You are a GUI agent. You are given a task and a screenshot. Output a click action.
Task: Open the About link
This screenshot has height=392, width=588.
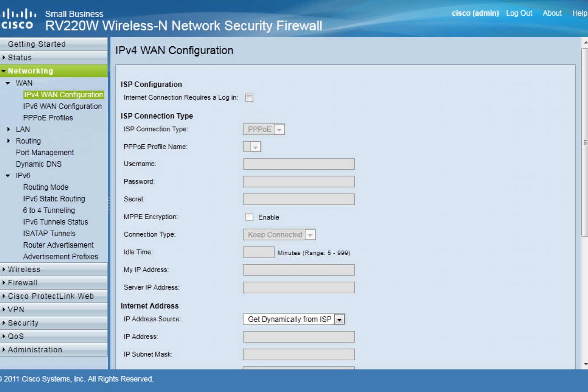552,13
